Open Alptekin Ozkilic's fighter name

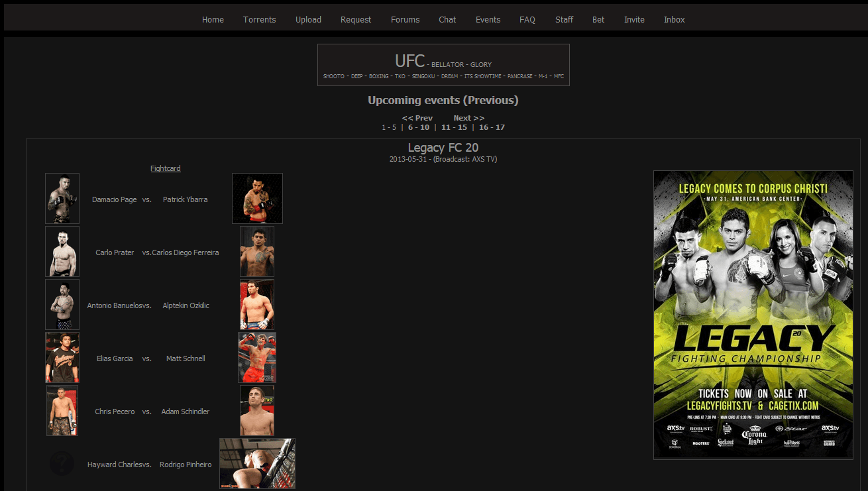[x=186, y=305]
